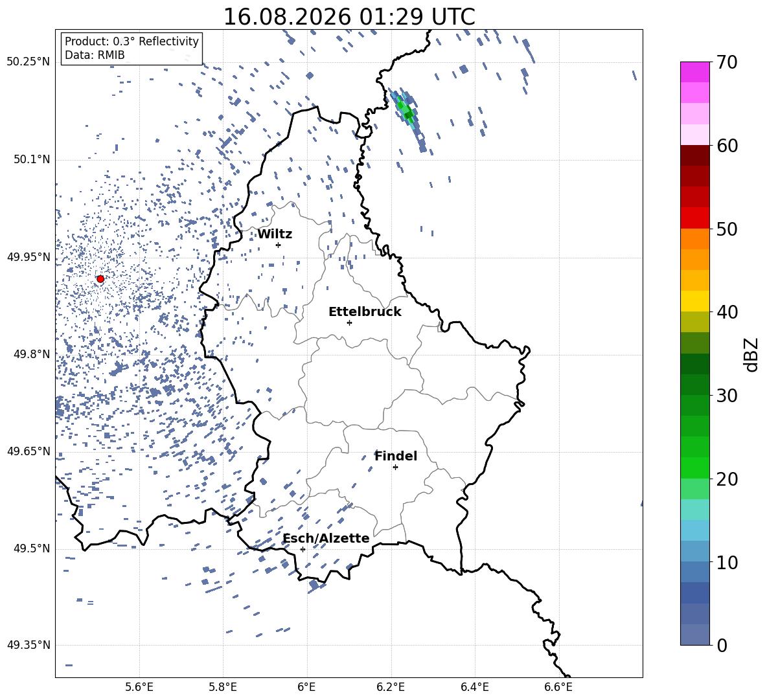Screen dimensions: 767x700
Task: Click the magenta 70 dBZ colorbar segment
Action: coord(694,72)
